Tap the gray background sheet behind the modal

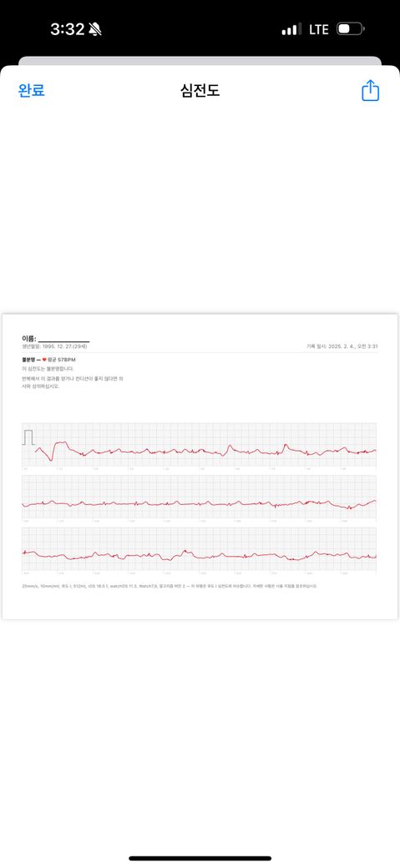point(200,61)
